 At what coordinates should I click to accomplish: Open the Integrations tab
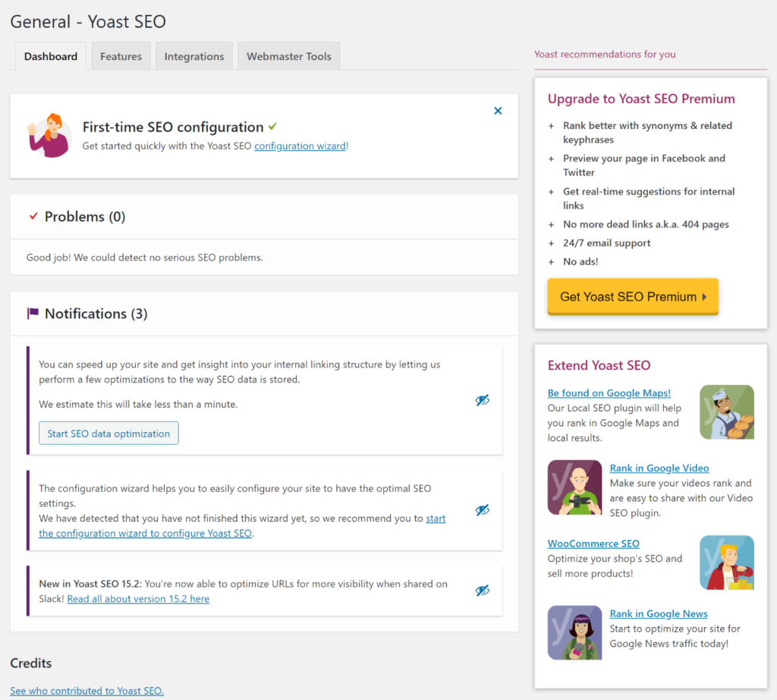pos(193,55)
